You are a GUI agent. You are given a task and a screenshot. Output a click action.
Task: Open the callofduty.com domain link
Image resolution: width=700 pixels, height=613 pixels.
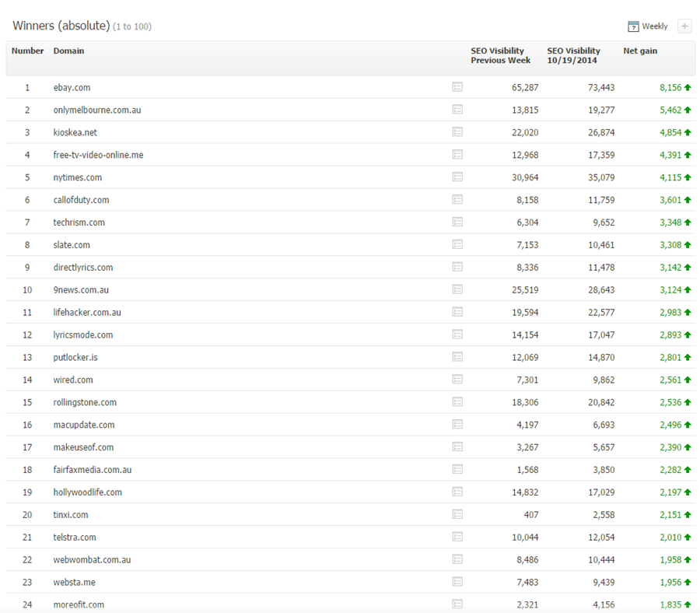pos(81,200)
